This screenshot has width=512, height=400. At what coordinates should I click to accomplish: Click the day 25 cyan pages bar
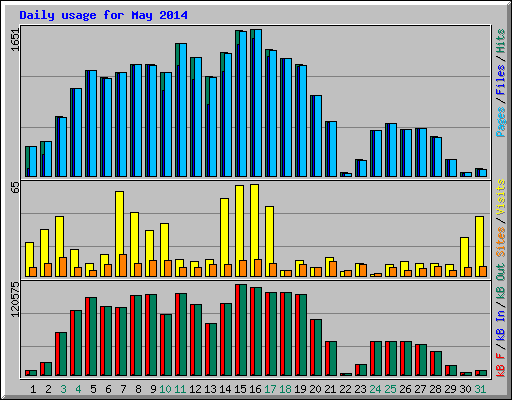point(393,150)
